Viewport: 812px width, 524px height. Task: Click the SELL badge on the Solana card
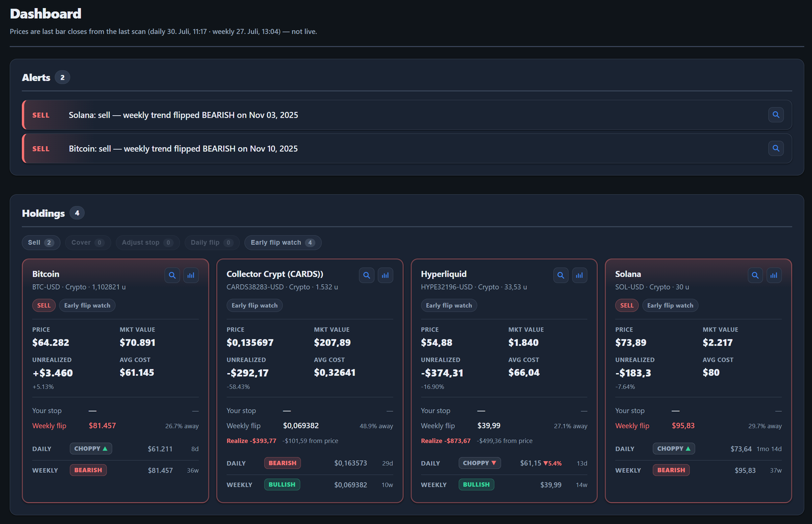point(627,305)
